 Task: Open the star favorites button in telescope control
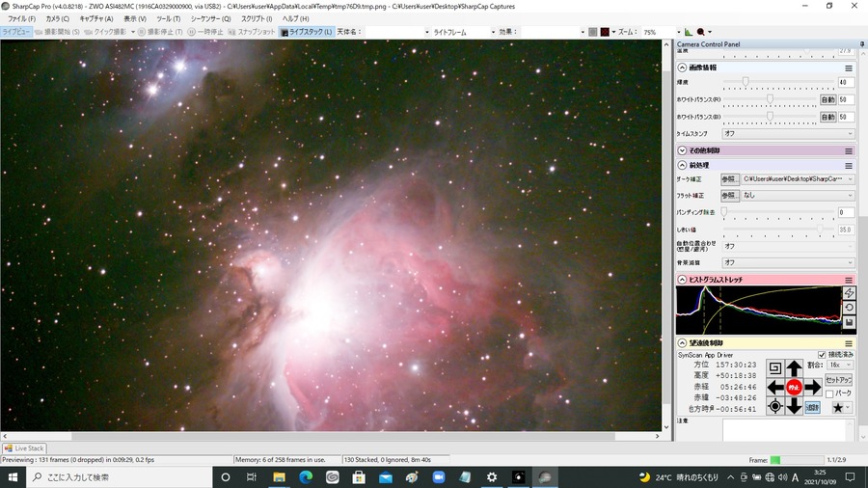(841, 407)
